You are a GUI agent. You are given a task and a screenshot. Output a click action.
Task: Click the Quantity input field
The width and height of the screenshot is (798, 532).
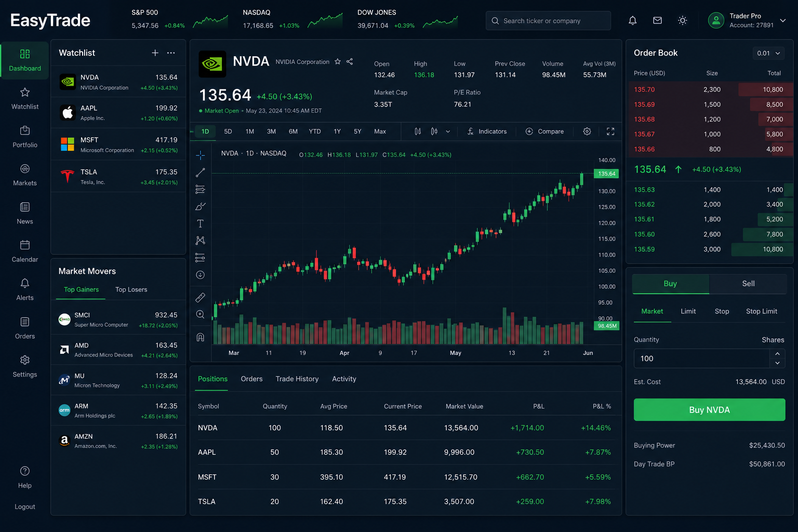tap(701, 358)
